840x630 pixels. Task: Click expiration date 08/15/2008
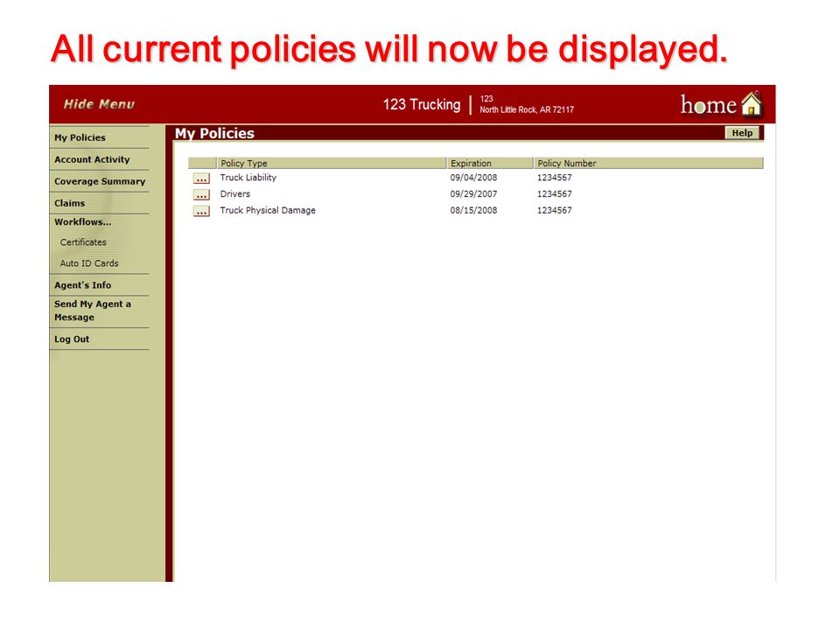[473, 211]
